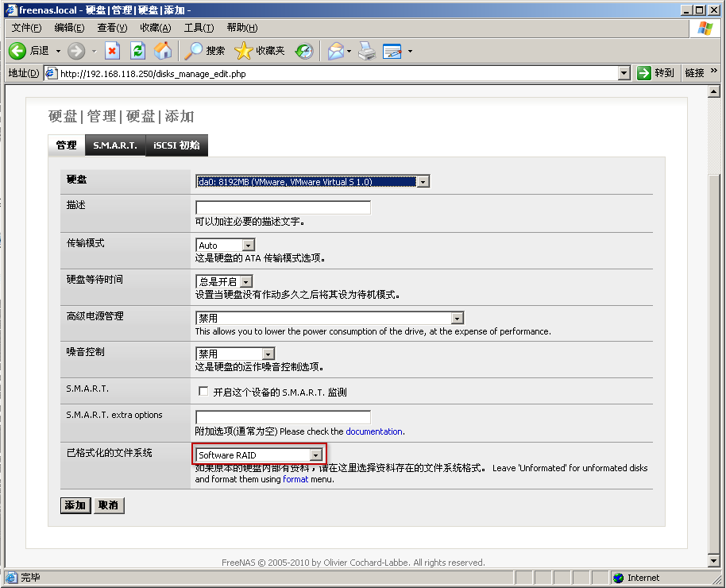Click the Back arrow toolbar icon

(x=17, y=51)
